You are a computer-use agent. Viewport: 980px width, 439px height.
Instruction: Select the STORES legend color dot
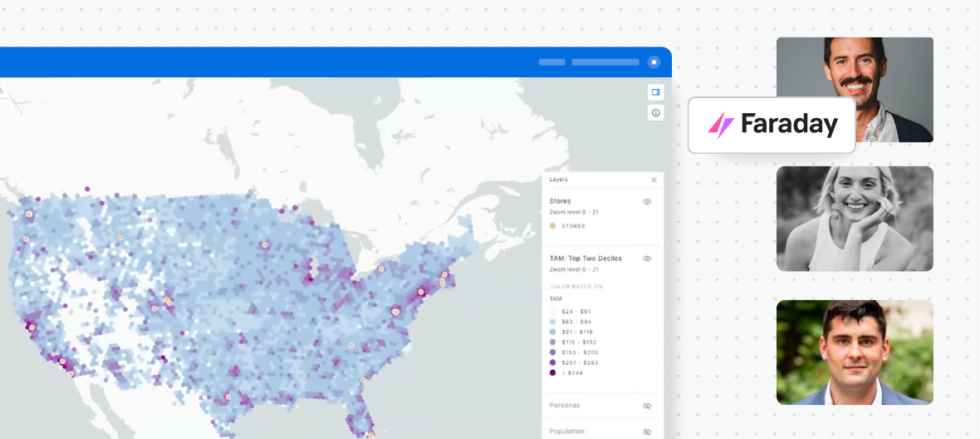553,226
